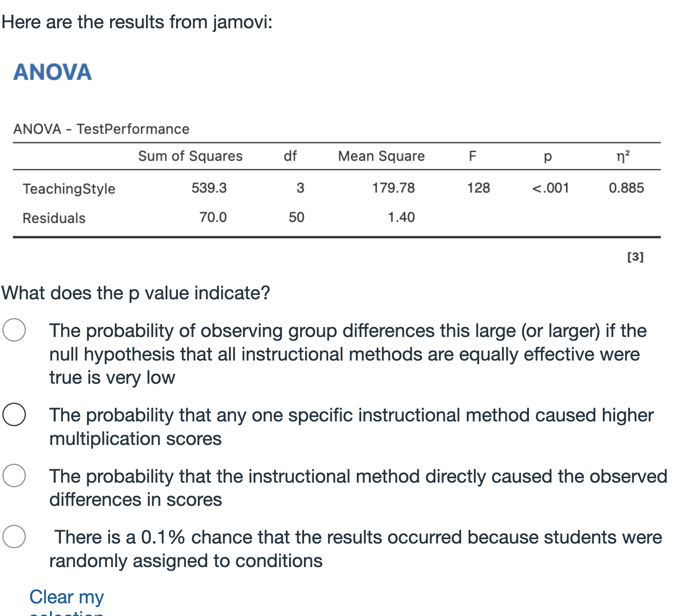The height and width of the screenshot is (616, 676).
Task: Click the ANOVA - TestPerformance table title
Action: pos(101,129)
